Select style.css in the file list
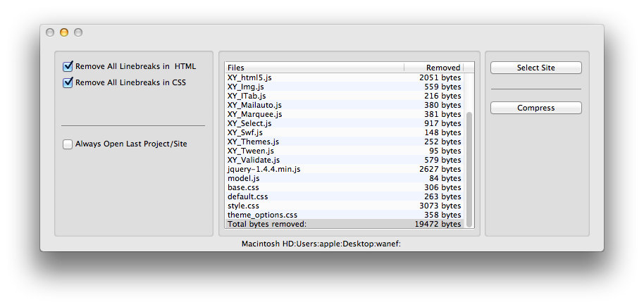644x307 pixels. coord(344,206)
